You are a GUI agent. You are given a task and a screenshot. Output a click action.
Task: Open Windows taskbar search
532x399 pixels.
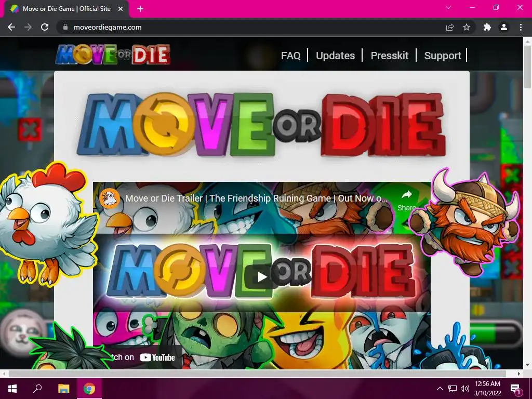tap(37, 389)
